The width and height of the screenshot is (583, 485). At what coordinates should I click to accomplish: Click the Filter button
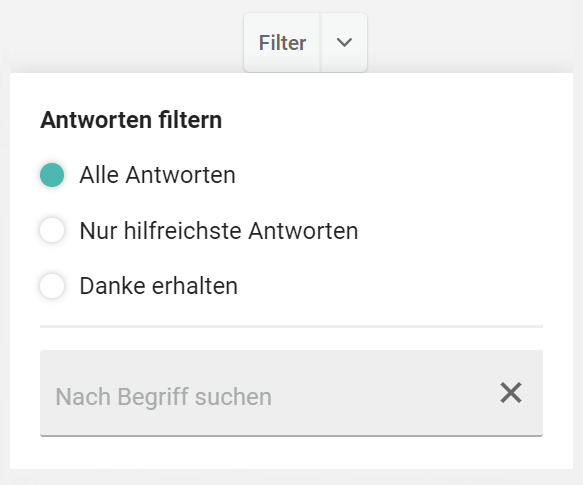tap(282, 42)
